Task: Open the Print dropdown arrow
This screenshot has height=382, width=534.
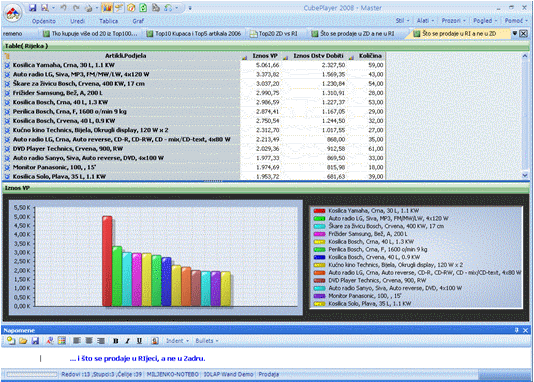Action: tap(97, 8)
